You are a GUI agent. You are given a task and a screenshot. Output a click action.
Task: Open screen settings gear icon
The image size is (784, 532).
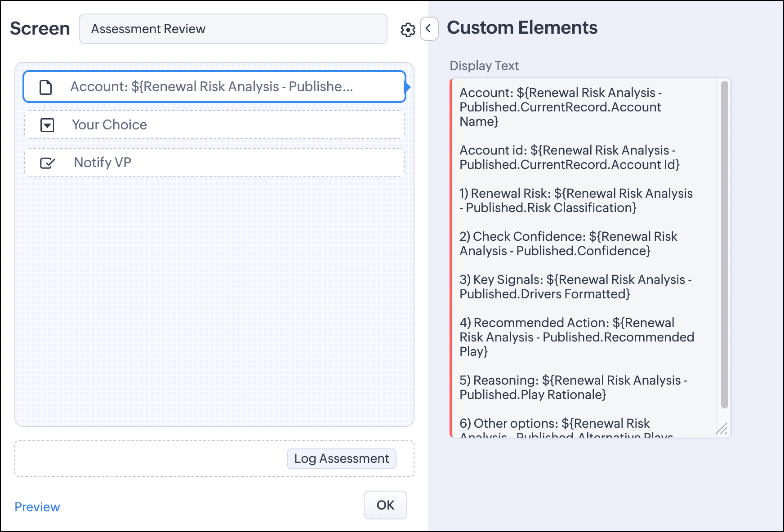[x=408, y=30]
